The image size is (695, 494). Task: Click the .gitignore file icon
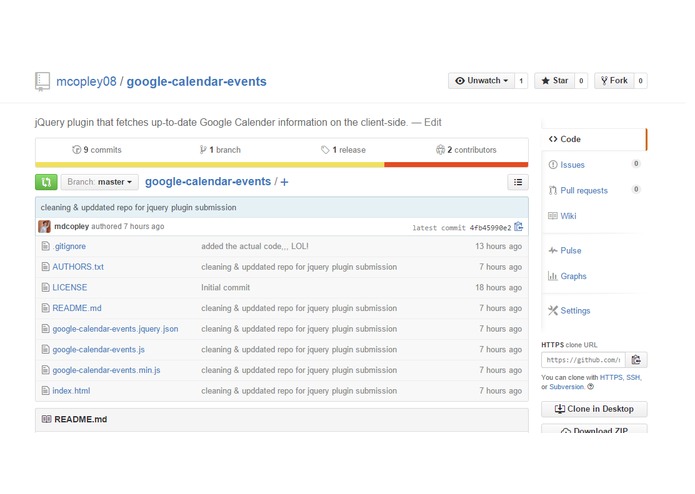45,246
